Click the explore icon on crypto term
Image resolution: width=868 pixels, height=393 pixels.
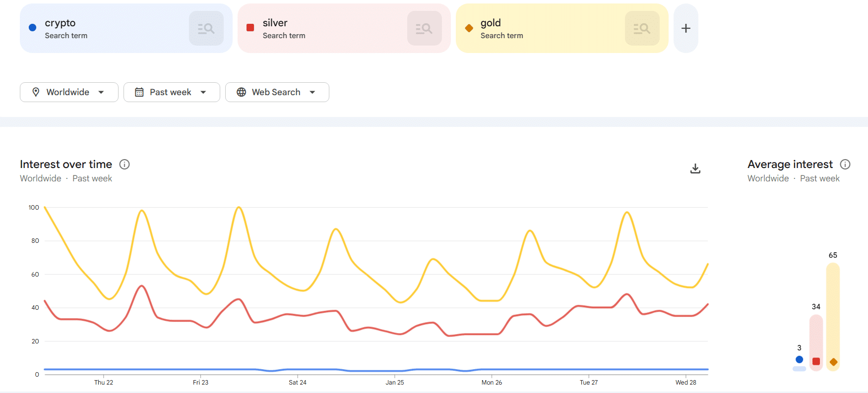click(206, 28)
